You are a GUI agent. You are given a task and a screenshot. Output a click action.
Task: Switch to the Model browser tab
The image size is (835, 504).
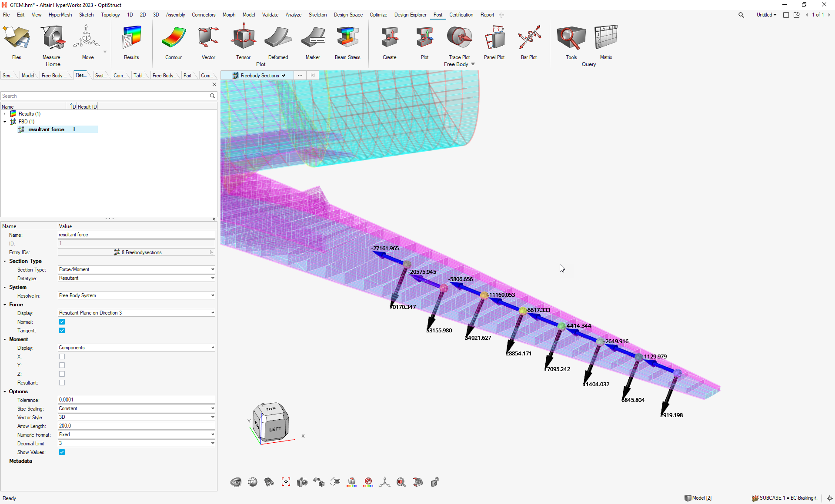[28, 76]
